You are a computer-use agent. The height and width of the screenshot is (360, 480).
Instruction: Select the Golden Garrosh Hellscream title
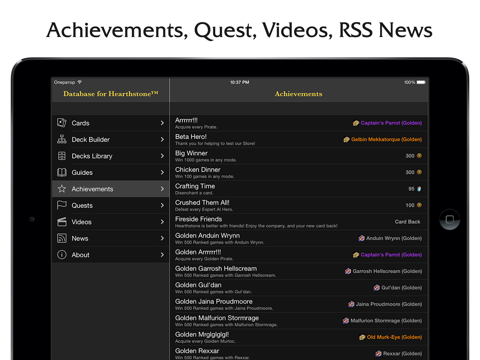point(216,268)
